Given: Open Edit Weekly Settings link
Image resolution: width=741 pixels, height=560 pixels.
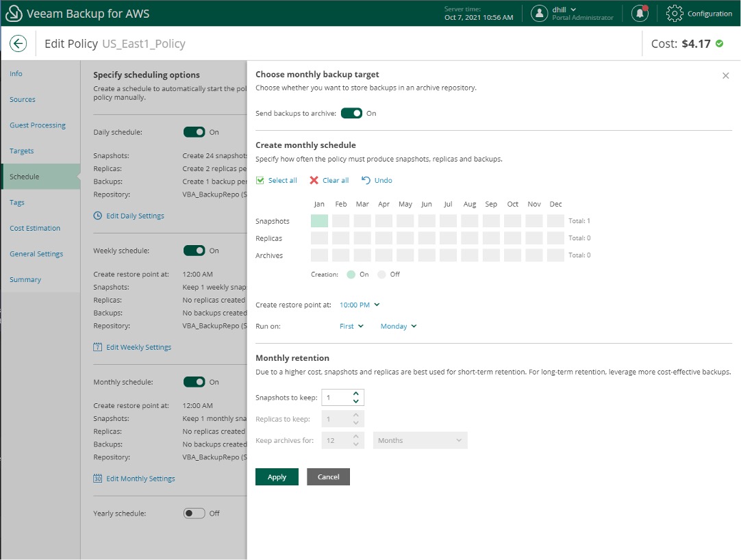Looking at the screenshot, I should 139,347.
